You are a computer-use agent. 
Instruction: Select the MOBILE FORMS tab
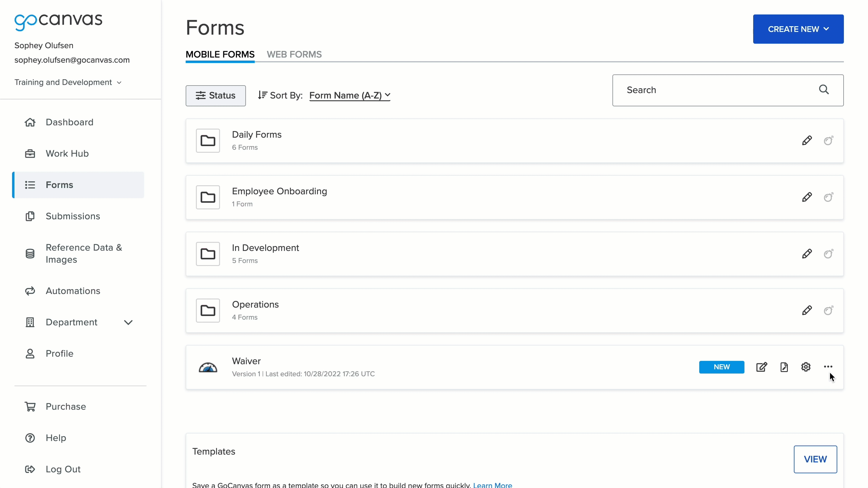220,54
